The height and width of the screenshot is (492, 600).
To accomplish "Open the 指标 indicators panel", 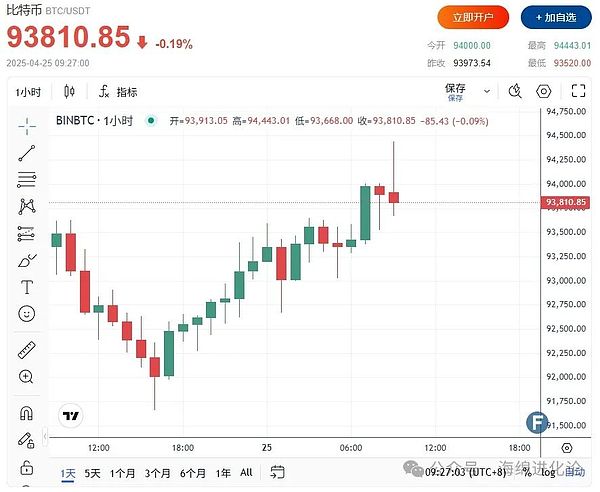I will (118, 91).
